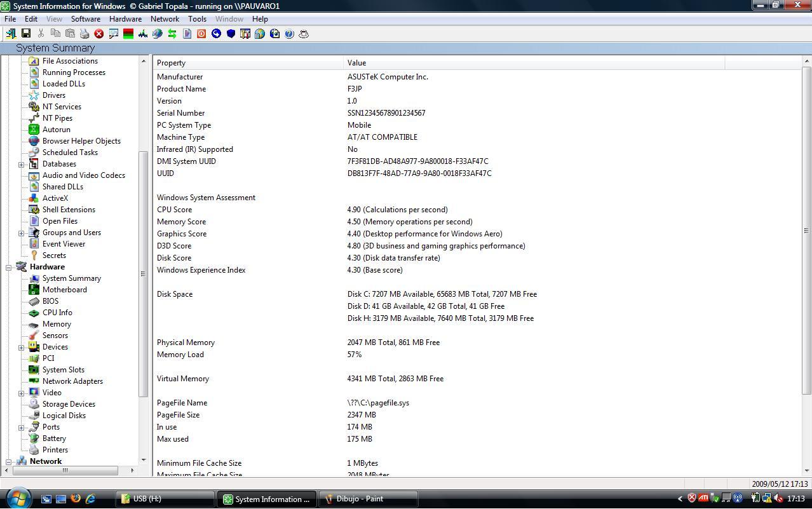Click the battery power tray icon
This screenshot has height=509, width=812.
click(755, 498)
